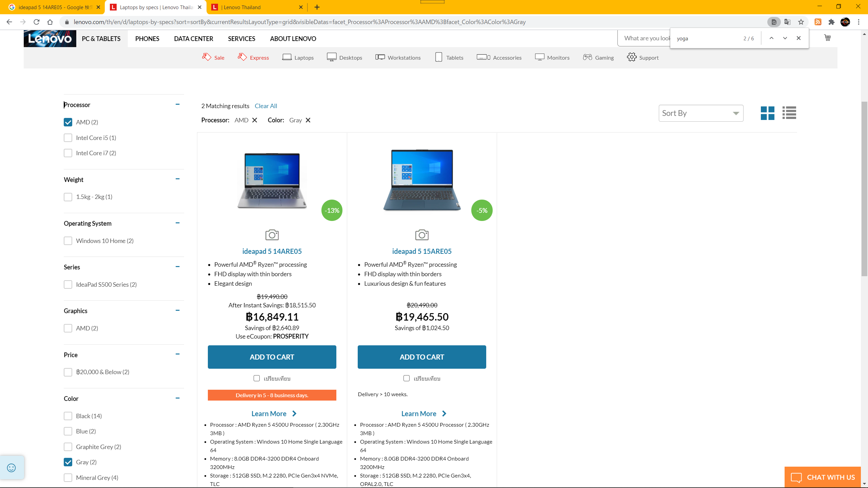This screenshot has height=488, width=868.
Task: Remove the Gray color filter tag
Action: point(308,120)
